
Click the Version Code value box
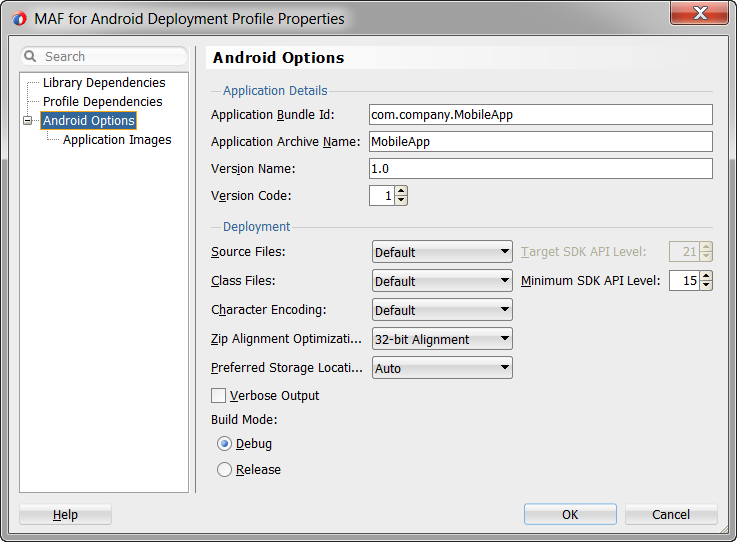tap(382, 196)
